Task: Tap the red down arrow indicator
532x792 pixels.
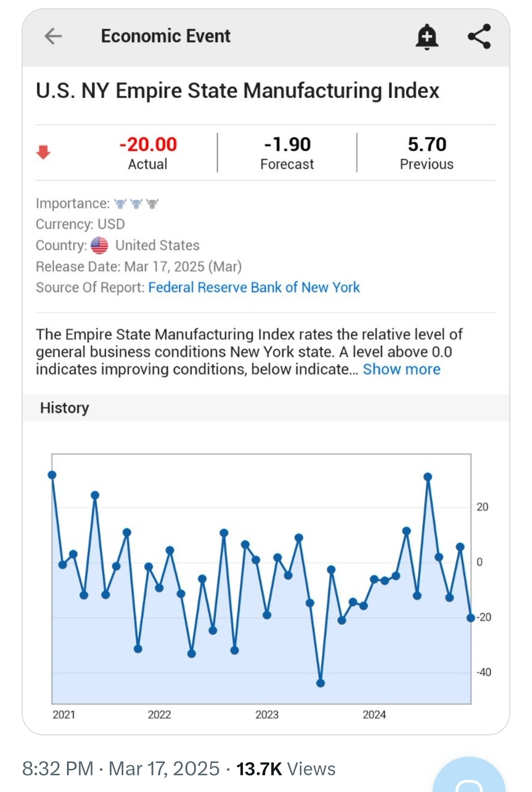Action: (x=43, y=152)
